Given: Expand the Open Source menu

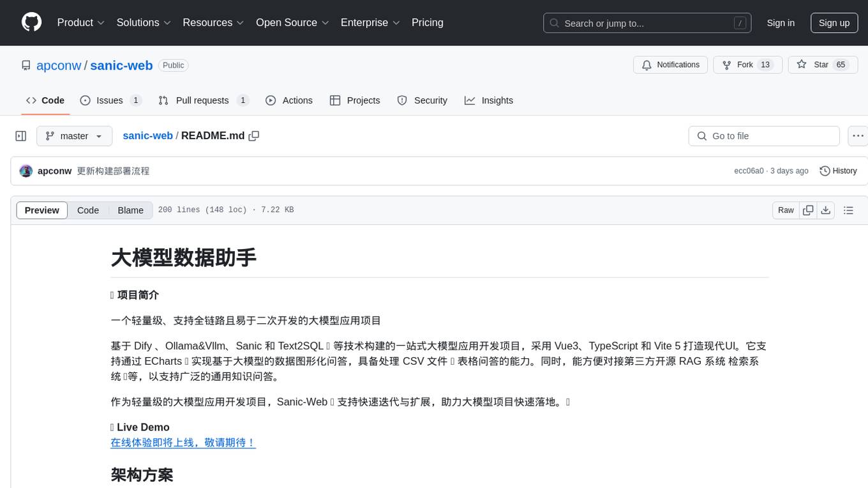Looking at the screenshot, I should (292, 22).
